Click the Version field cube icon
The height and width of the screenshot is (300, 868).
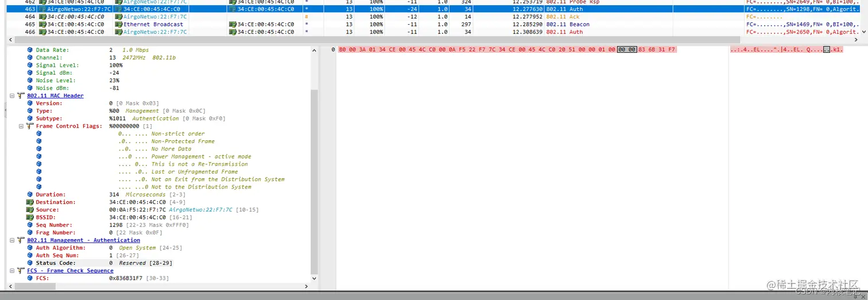point(30,103)
